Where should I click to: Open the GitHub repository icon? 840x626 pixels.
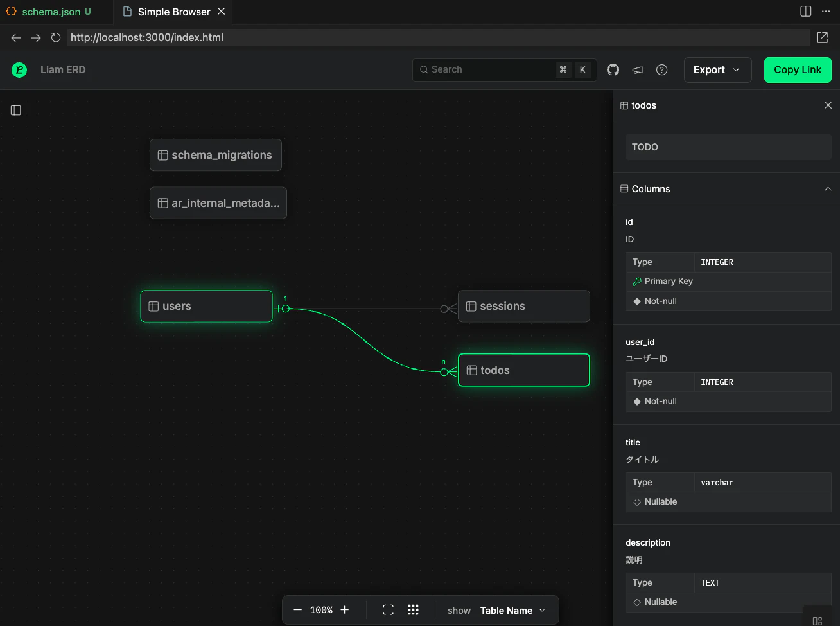click(613, 69)
